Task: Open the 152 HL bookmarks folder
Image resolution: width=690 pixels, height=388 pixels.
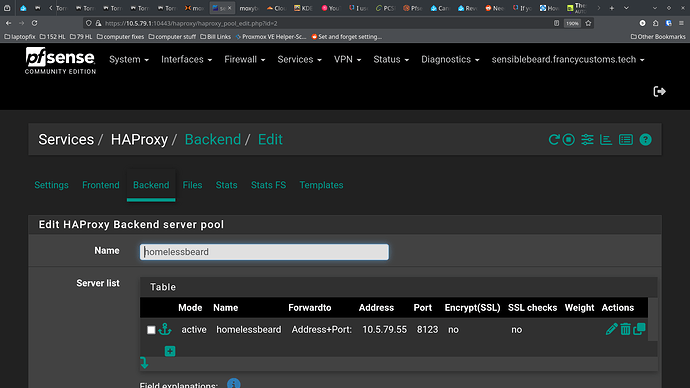Action: click(x=52, y=37)
